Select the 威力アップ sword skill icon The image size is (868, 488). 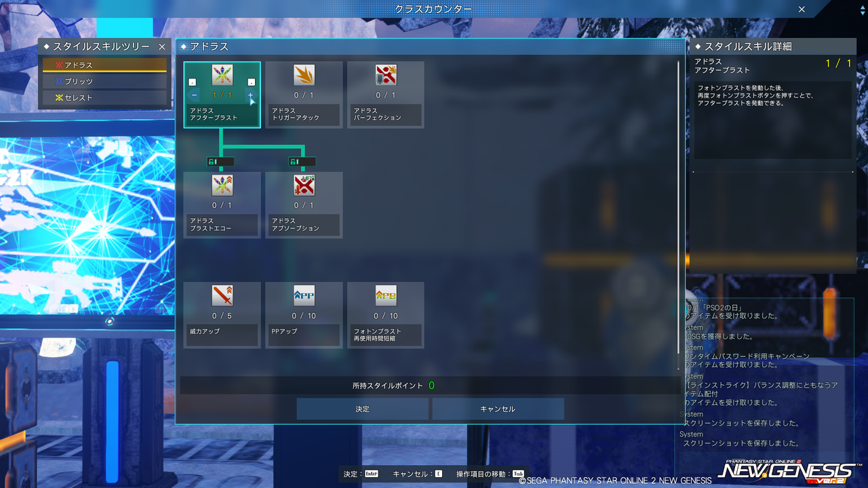pos(222,296)
